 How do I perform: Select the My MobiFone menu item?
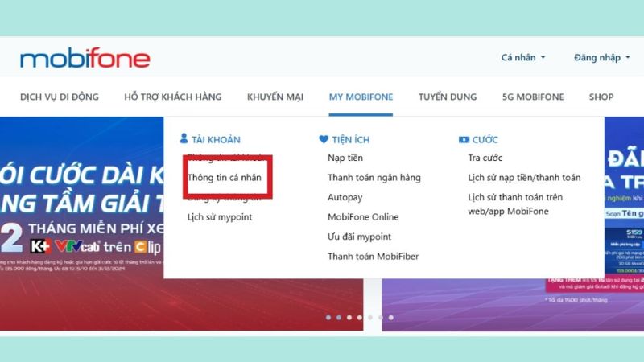(361, 97)
